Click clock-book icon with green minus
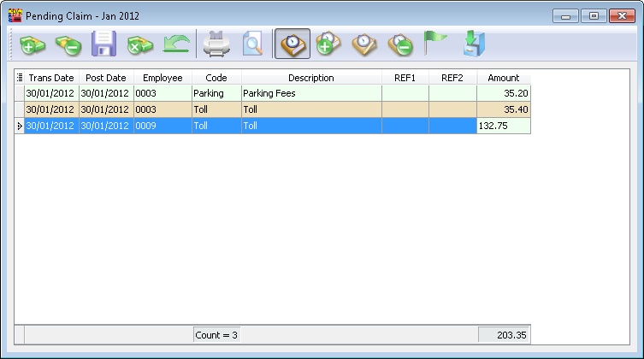This screenshot has height=359, width=644. pyautogui.click(x=400, y=44)
